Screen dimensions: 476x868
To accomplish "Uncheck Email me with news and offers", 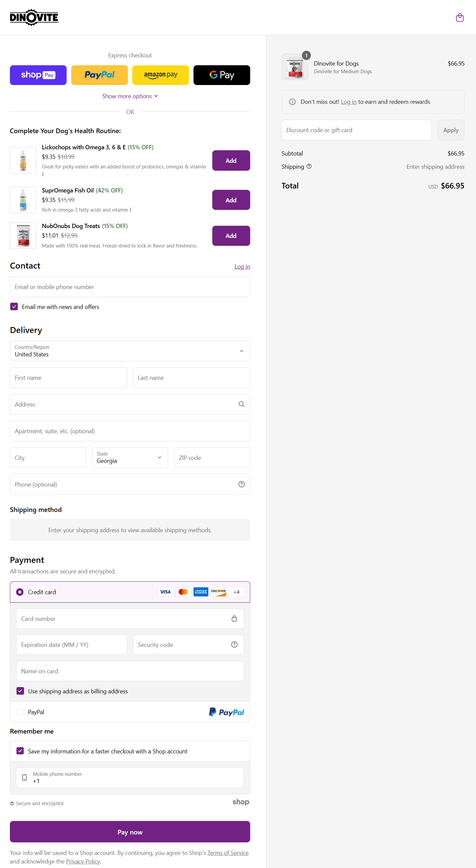I will [x=14, y=306].
